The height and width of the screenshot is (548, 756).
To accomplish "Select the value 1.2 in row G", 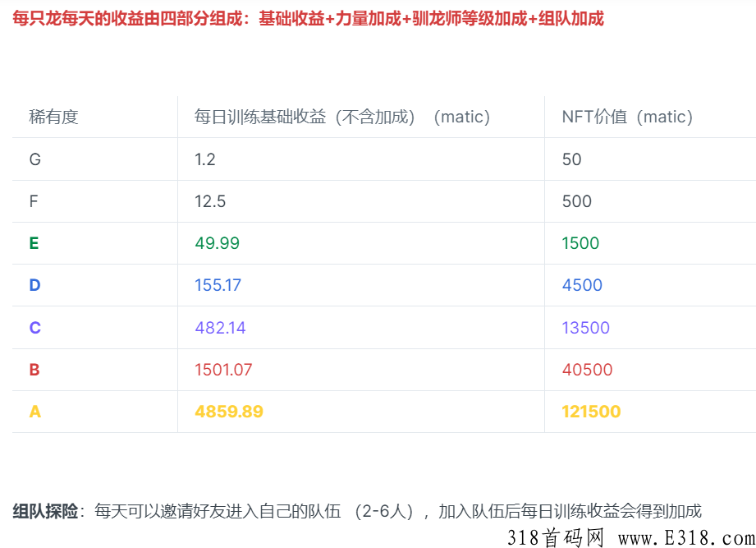I will point(205,159).
